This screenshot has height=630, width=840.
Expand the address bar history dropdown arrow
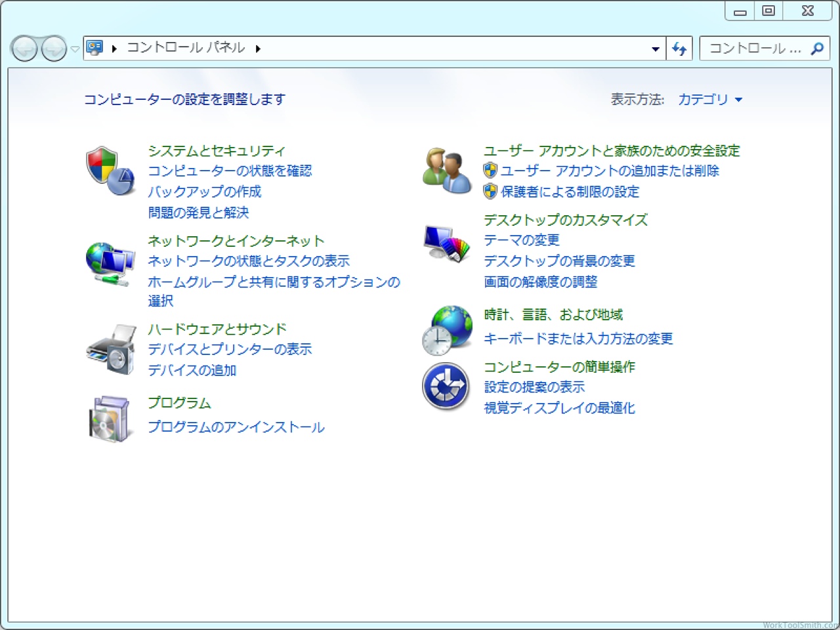(x=655, y=49)
